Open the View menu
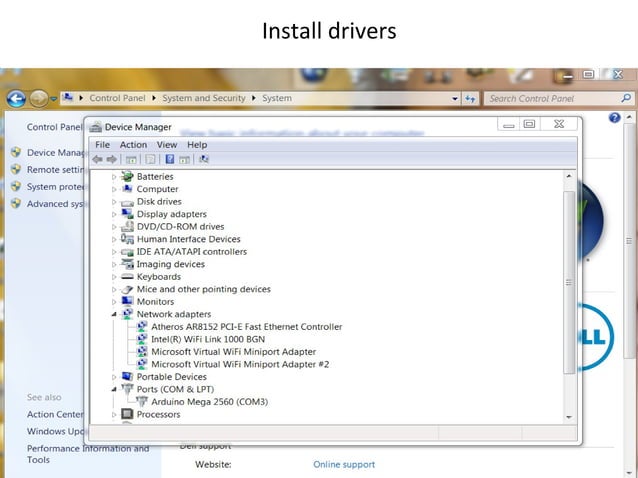 click(167, 145)
